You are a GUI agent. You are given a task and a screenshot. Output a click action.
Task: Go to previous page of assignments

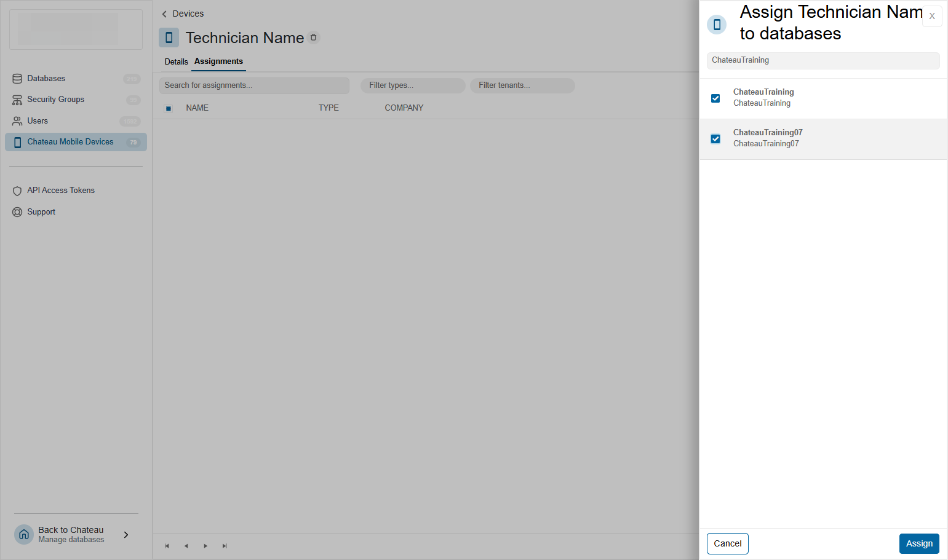186,546
